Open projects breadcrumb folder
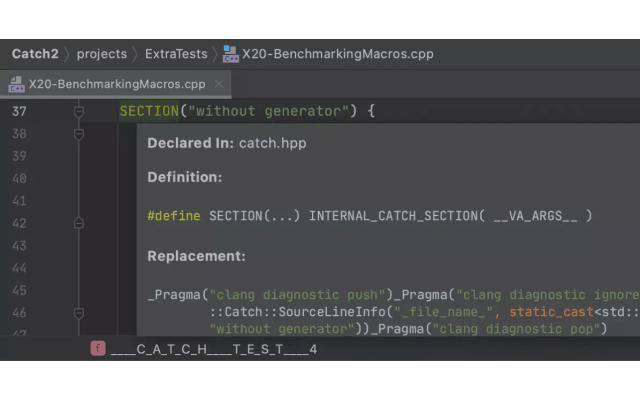This screenshot has height=400, width=640. pos(102,54)
